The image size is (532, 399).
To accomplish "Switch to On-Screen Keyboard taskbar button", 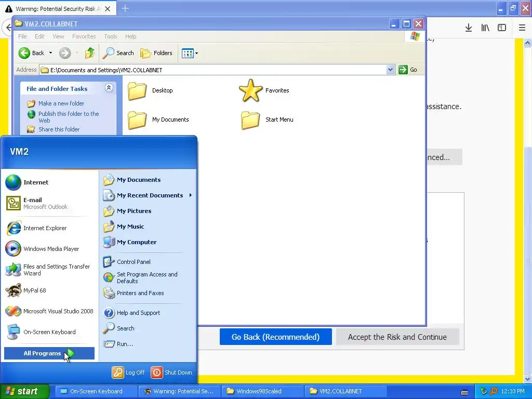I will 96,391.
